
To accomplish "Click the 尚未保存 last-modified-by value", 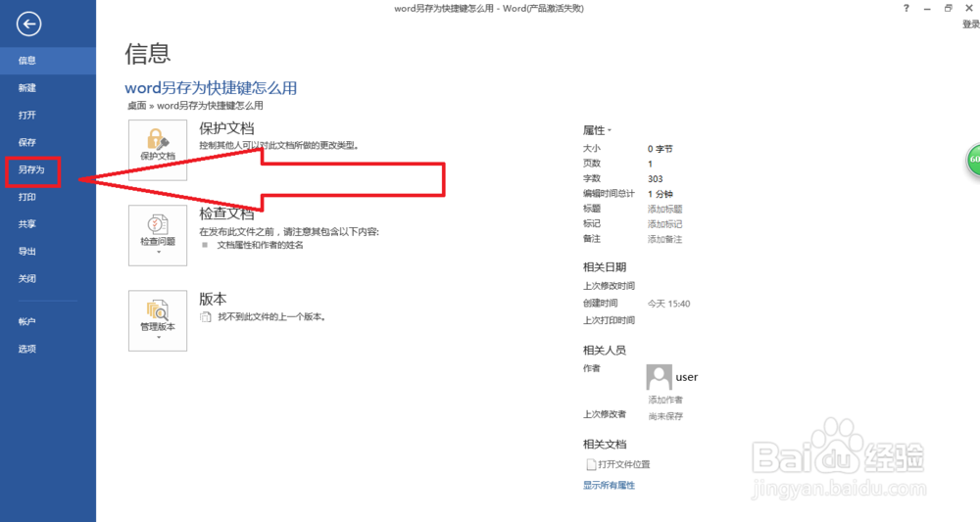I will (665, 416).
